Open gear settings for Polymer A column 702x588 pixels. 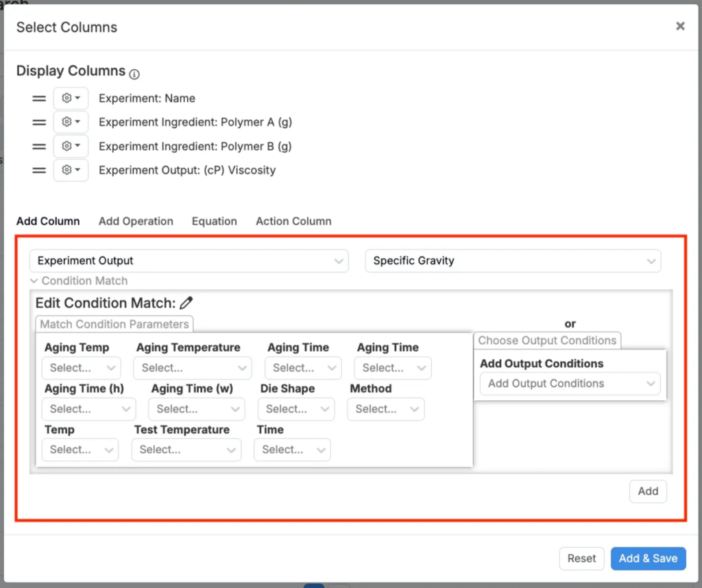(x=71, y=122)
